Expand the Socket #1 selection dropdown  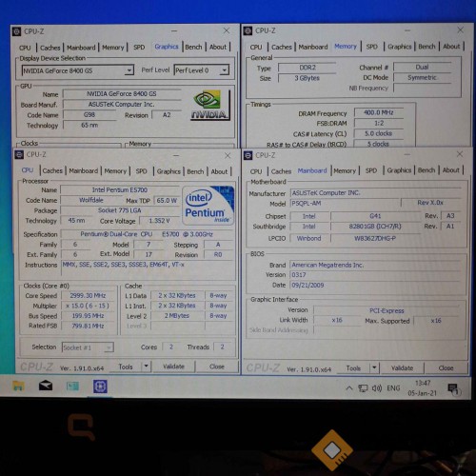[109, 347]
